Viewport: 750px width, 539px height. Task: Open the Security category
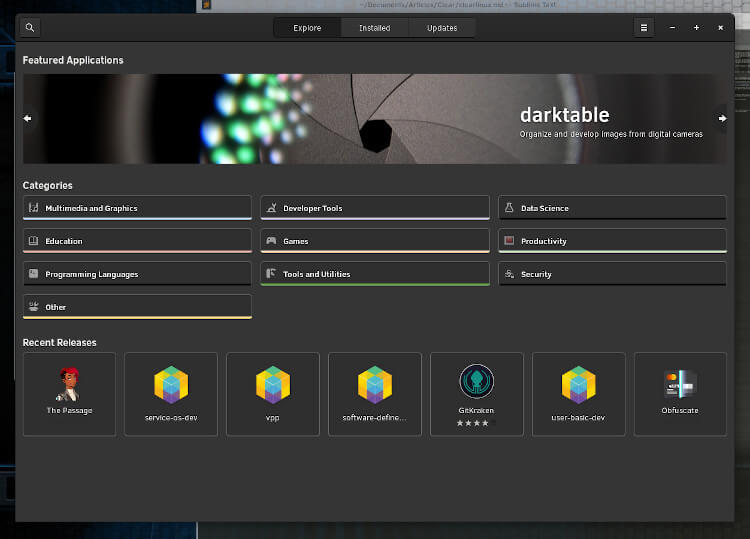pos(612,274)
